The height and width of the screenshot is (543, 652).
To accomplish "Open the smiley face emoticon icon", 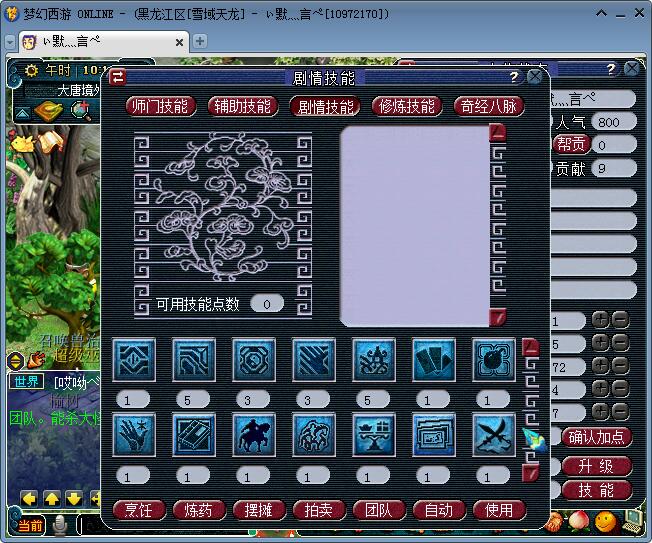I will pos(605,521).
